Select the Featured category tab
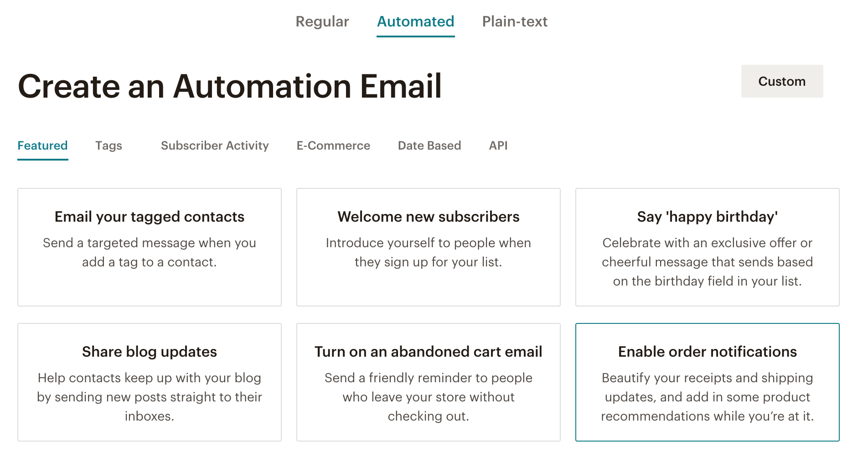Screen dimensions: 868x468 pos(42,146)
